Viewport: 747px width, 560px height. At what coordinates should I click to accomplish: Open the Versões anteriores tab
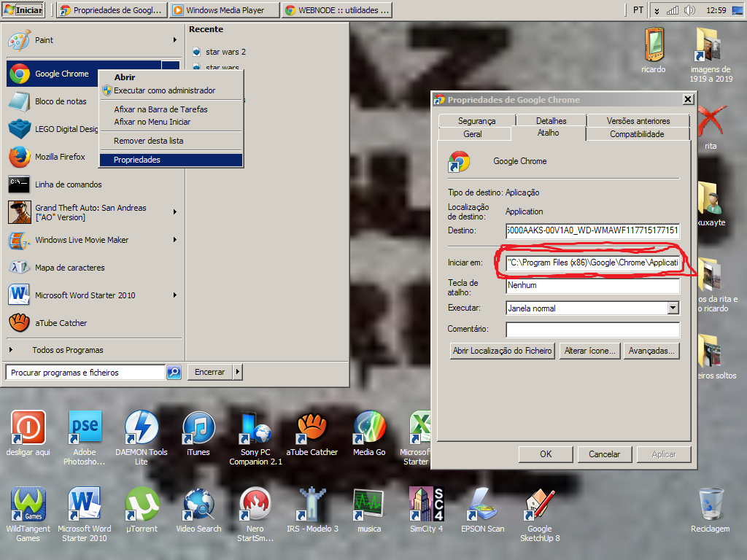638,121
